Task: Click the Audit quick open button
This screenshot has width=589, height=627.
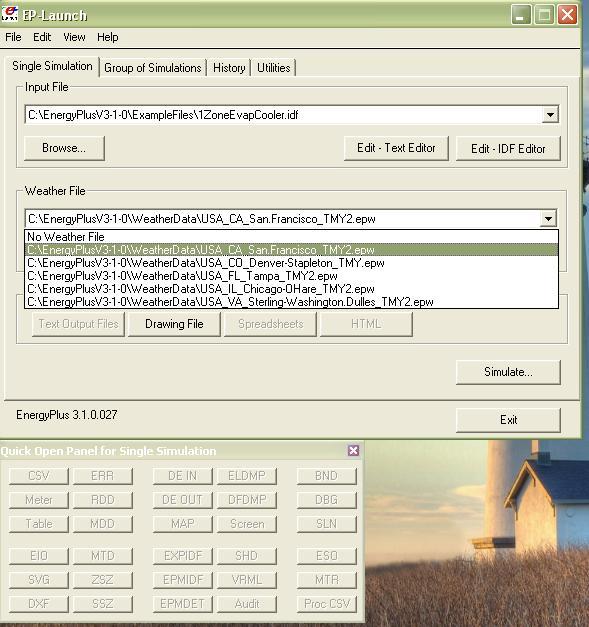Action: tap(247, 604)
